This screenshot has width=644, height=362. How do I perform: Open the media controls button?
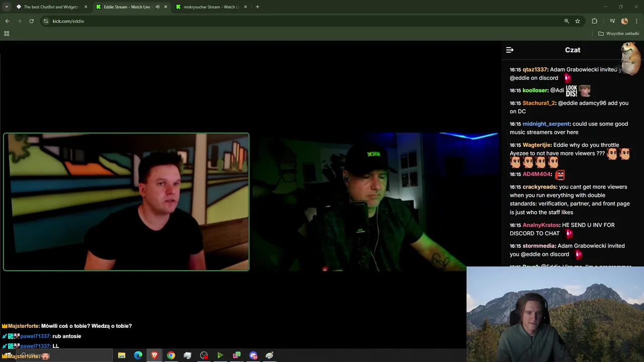tap(612, 21)
